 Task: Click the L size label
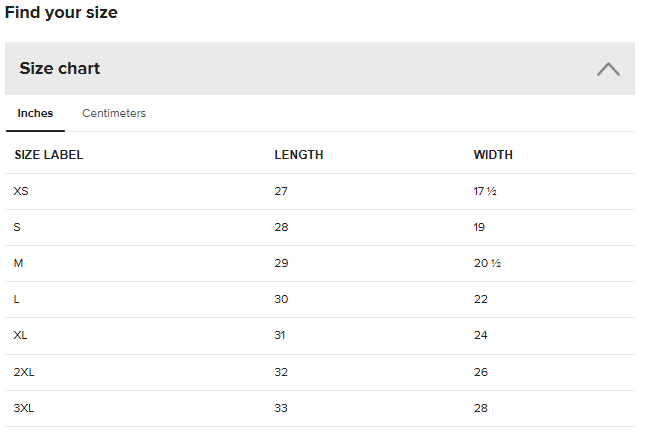pyautogui.click(x=17, y=299)
